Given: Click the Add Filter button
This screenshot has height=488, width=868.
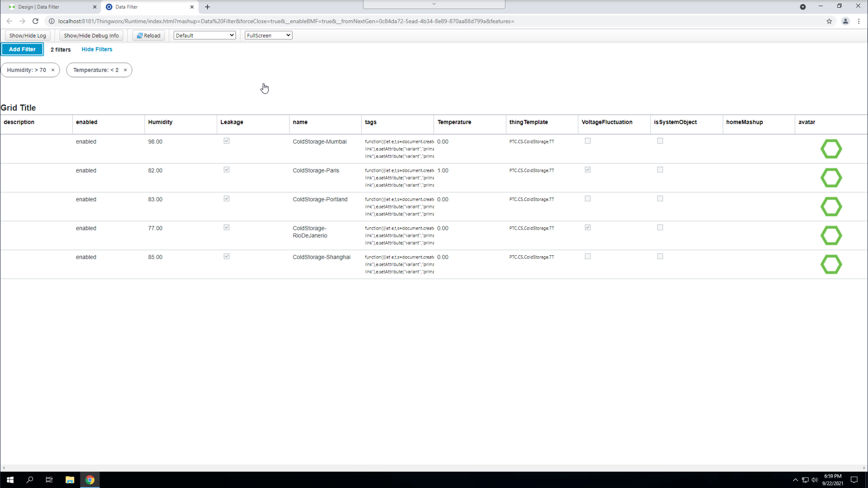Looking at the screenshot, I should [x=22, y=49].
